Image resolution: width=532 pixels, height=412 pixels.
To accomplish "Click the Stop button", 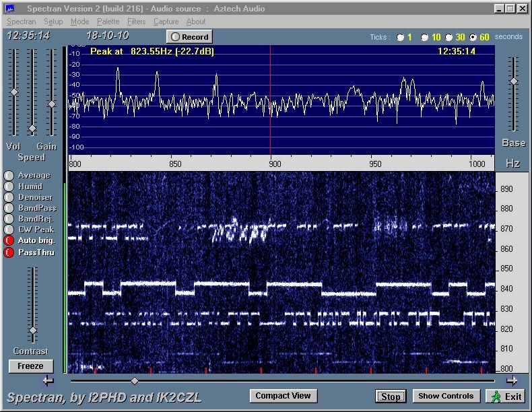I will (391, 397).
